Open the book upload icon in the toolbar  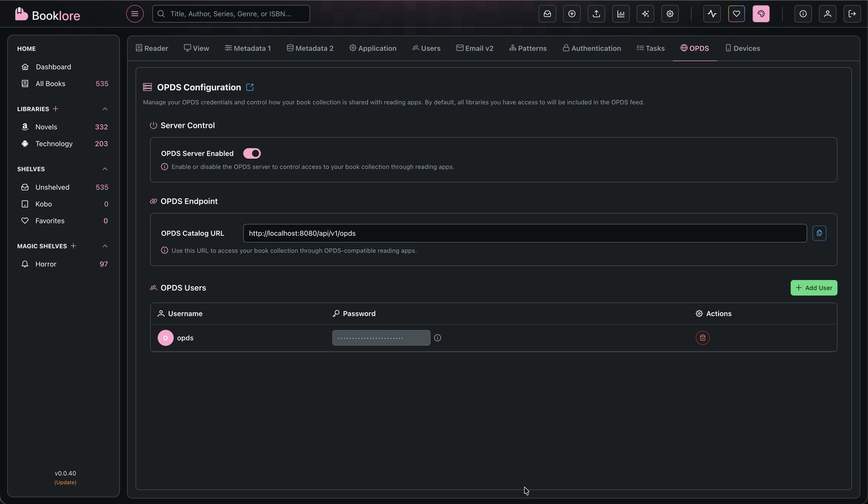596,13
